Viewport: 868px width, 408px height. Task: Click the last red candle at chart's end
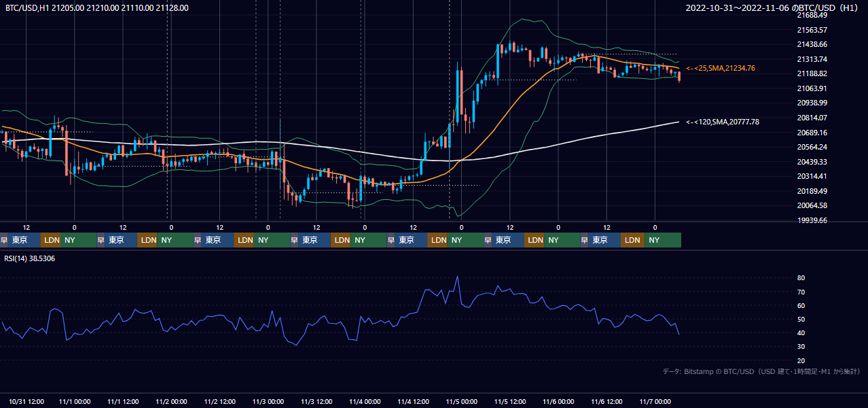[679, 76]
